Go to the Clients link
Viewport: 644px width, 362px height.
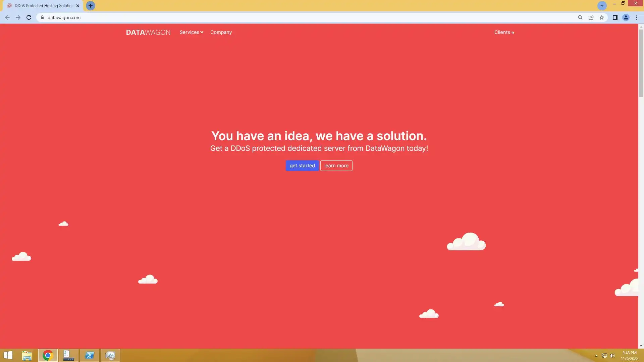504,32
